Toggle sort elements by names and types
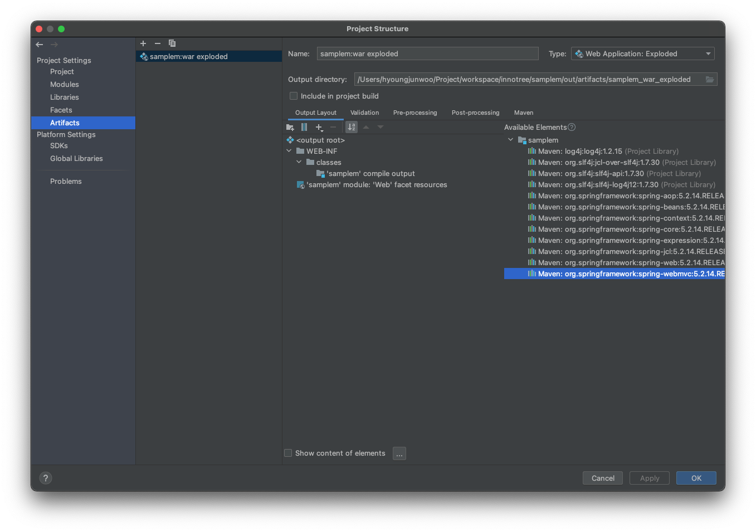756x532 pixels. pyautogui.click(x=352, y=127)
